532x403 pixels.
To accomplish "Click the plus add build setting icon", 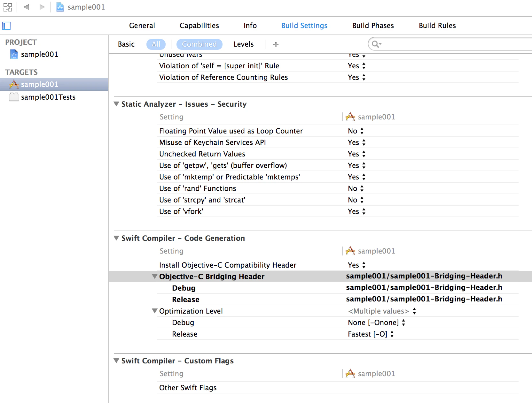I will (x=276, y=44).
